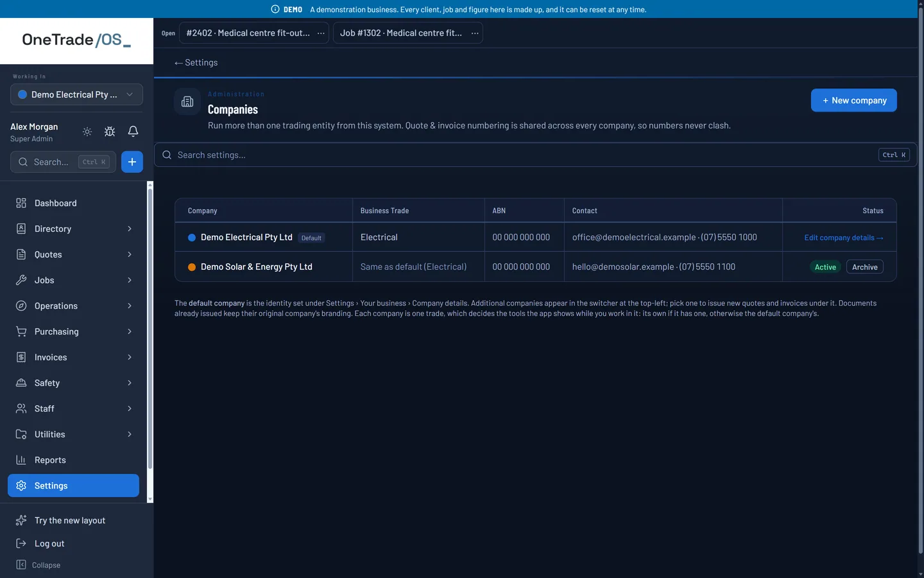This screenshot has height=578, width=924.
Task: Open the Working In company switcher dropdown
Action: 76,94
